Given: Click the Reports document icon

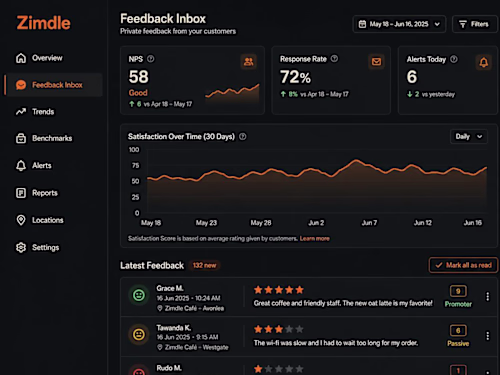Looking at the screenshot, I should [21, 193].
